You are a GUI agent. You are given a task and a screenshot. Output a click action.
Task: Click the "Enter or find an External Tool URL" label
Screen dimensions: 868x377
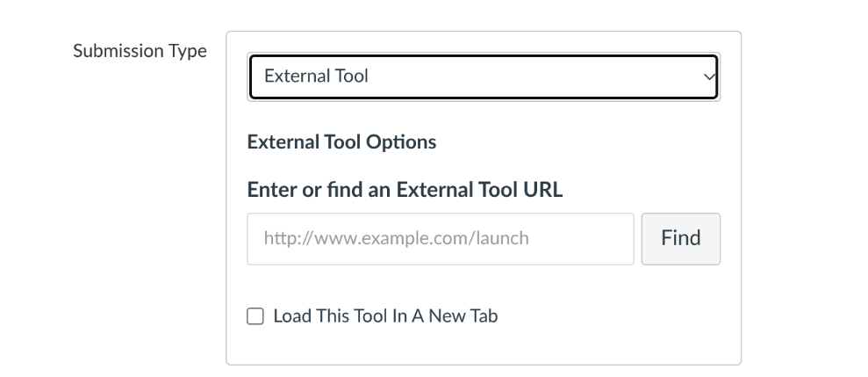(x=405, y=189)
